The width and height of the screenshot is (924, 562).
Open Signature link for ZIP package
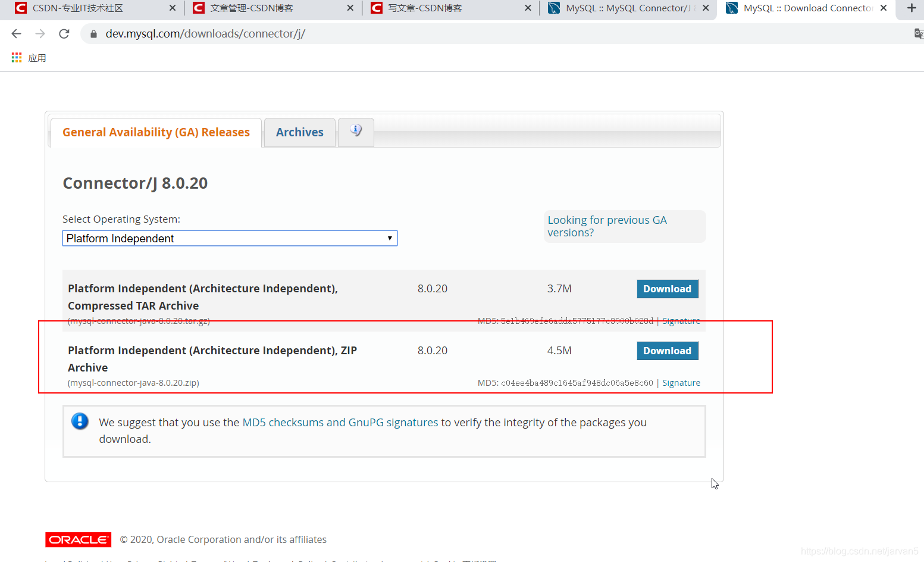tap(681, 383)
